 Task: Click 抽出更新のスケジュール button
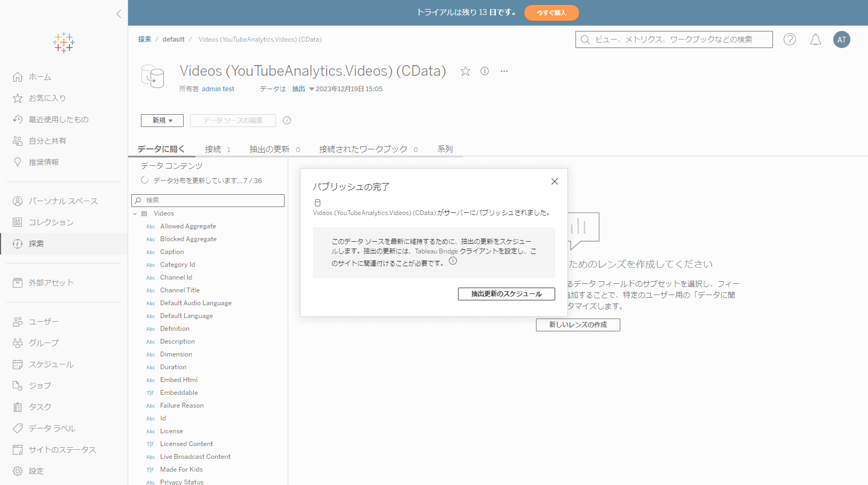pos(507,294)
